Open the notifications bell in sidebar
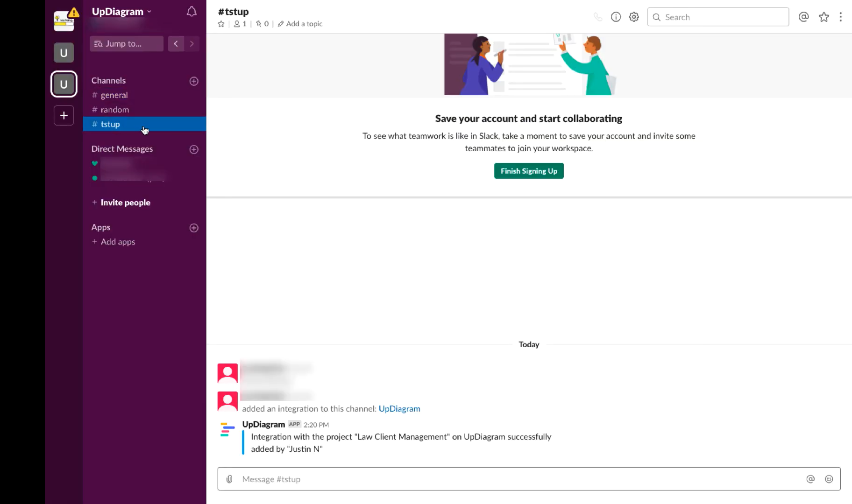Image resolution: width=852 pixels, height=504 pixels. pos(192,12)
